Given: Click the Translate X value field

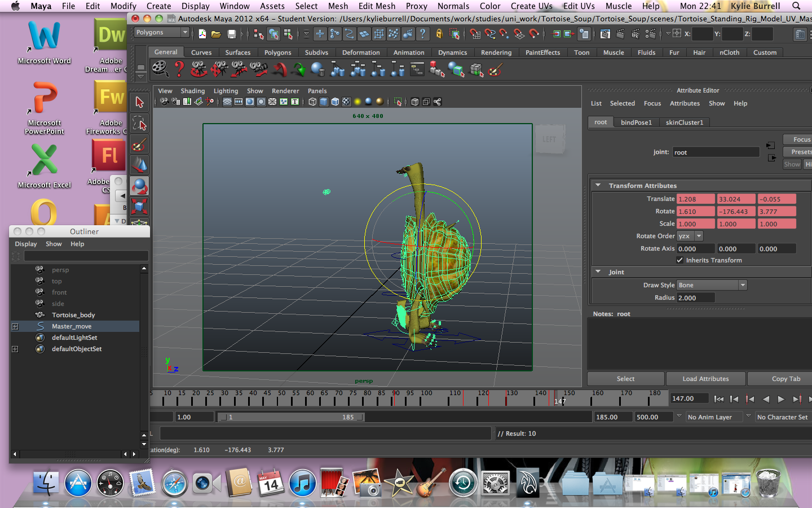Looking at the screenshot, I should coord(695,199).
